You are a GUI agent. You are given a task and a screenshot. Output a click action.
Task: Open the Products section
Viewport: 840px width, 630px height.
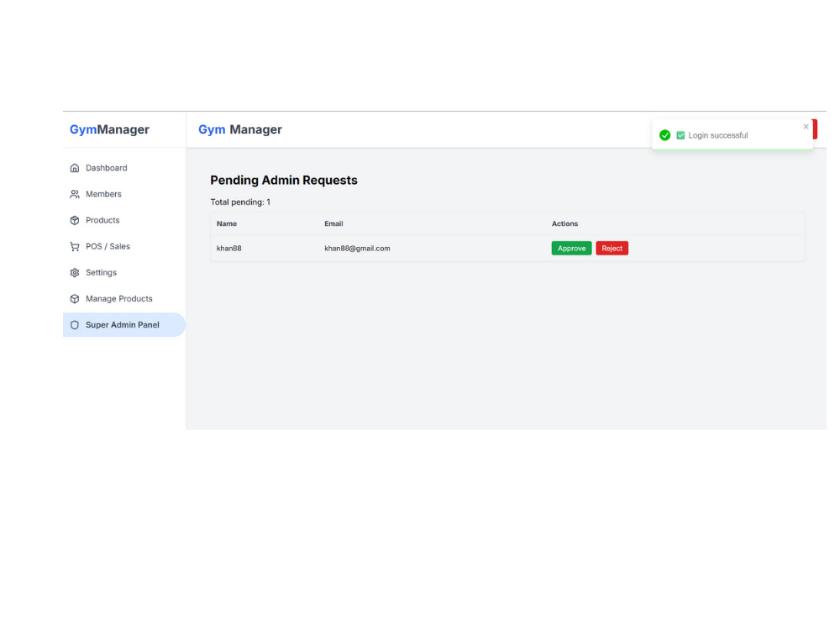pos(124,220)
